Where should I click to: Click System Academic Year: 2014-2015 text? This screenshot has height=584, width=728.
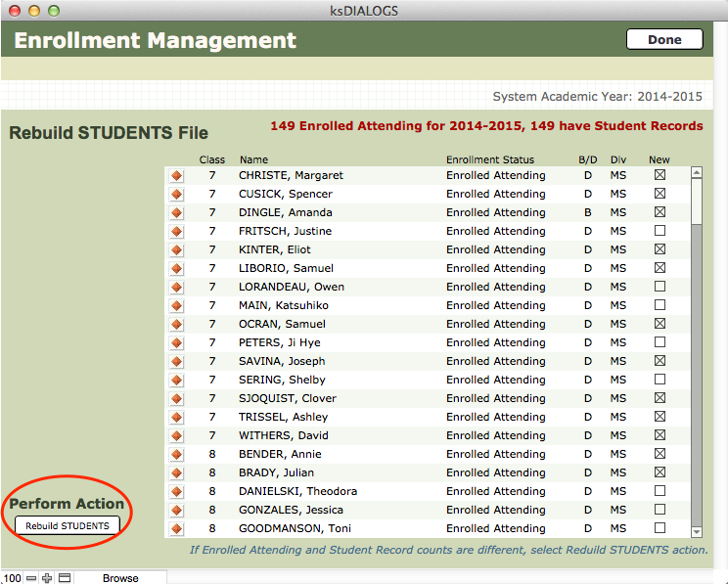[597, 97]
